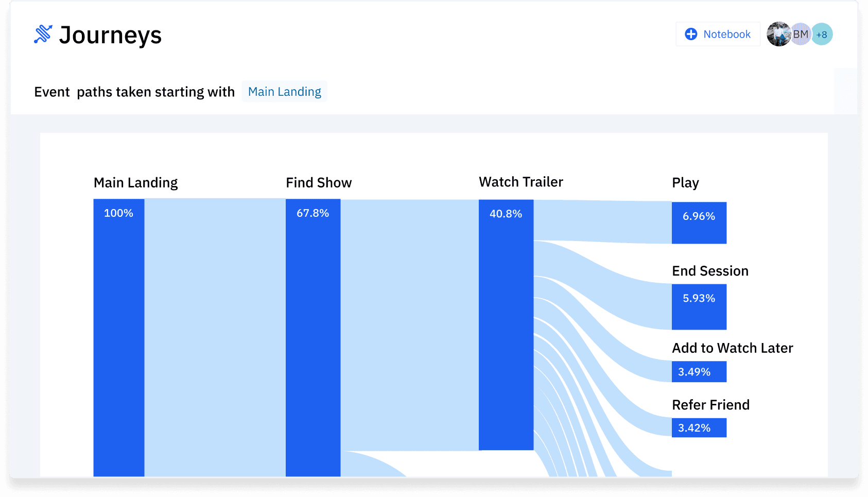Click the Add to Watch Later node
This screenshot has width=868, height=497.
tap(699, 371)
